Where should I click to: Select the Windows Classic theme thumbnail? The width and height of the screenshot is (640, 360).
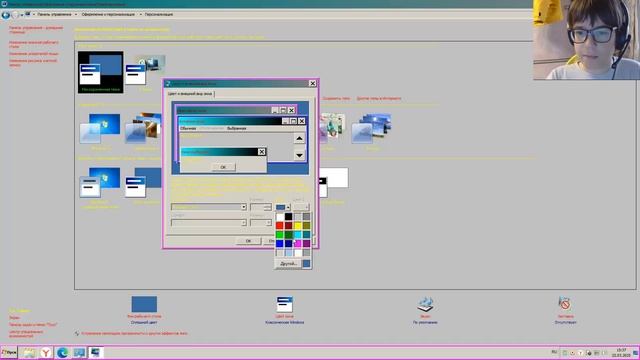[144, 182]
